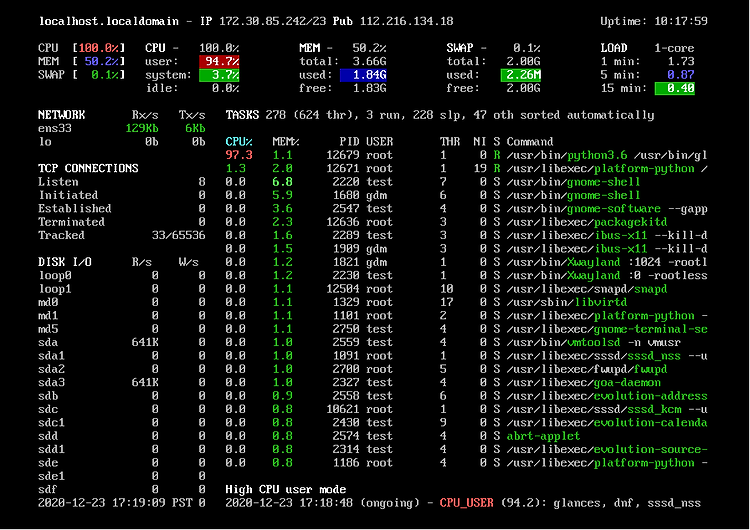Screen dimensions: 750x530
Task: Click the evolution-address process command
Action: pyautogui.click(x=607, y=396)
